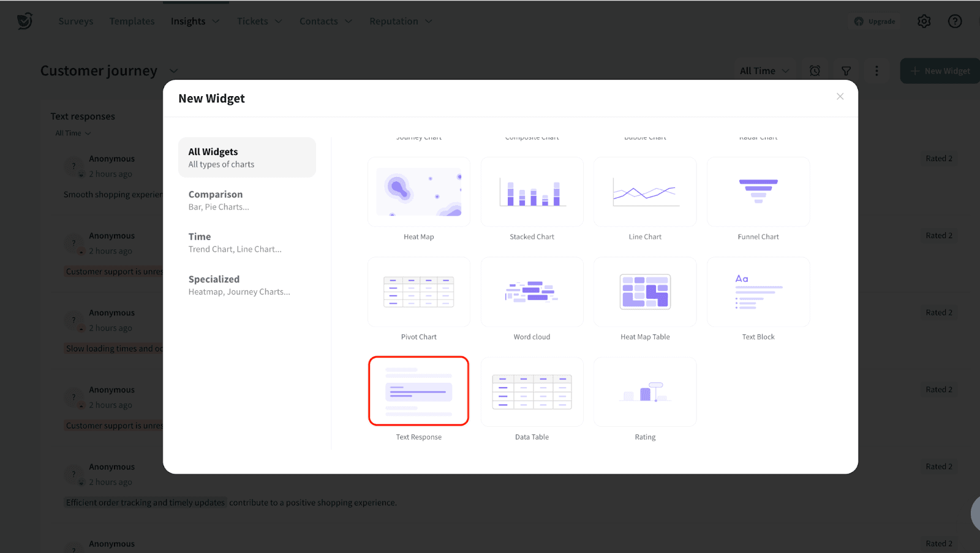This screenshot has height=553, width=980.
Task: Add a Rating widget
Action: pyautogui.click(x=645, y=392)
